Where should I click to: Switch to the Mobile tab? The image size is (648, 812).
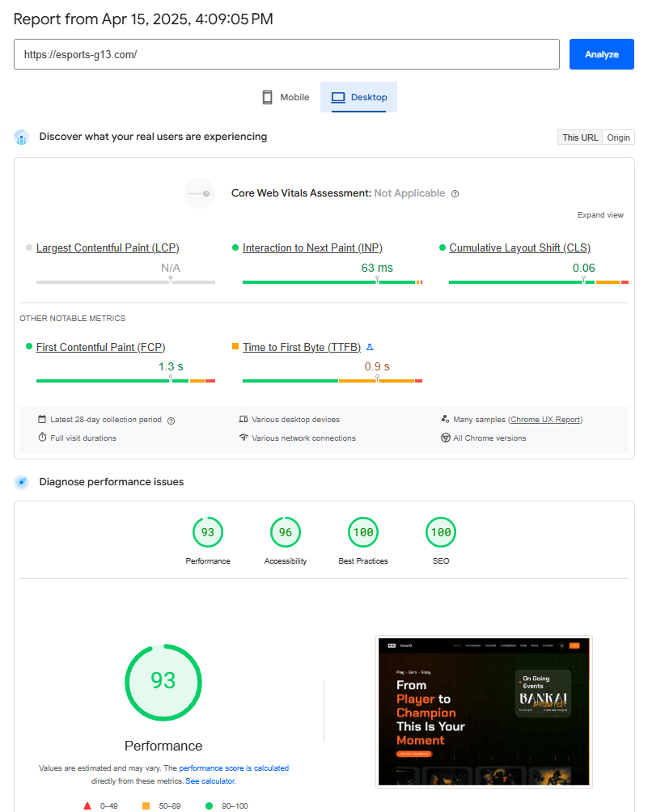pyautogui.click(x=286, y=97)
